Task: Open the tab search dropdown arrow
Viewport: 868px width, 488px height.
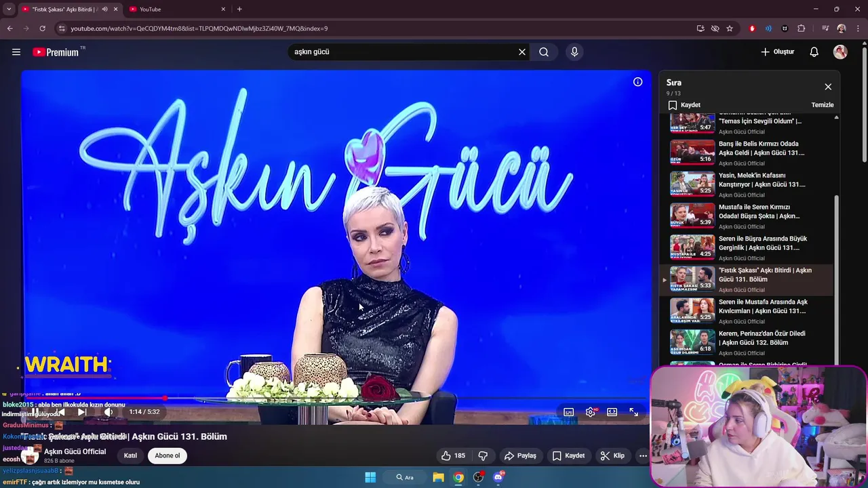Action: click(x=9, y=9)
